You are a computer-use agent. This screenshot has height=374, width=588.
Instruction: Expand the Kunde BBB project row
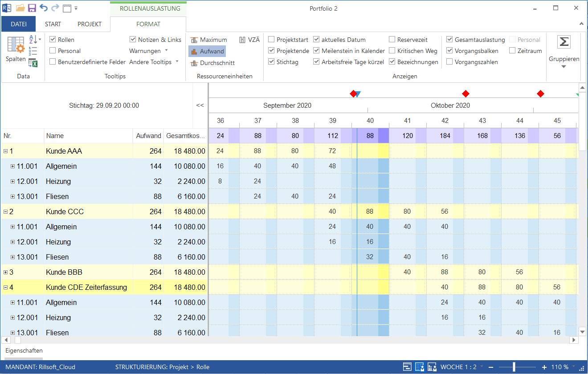pos(6,272)
